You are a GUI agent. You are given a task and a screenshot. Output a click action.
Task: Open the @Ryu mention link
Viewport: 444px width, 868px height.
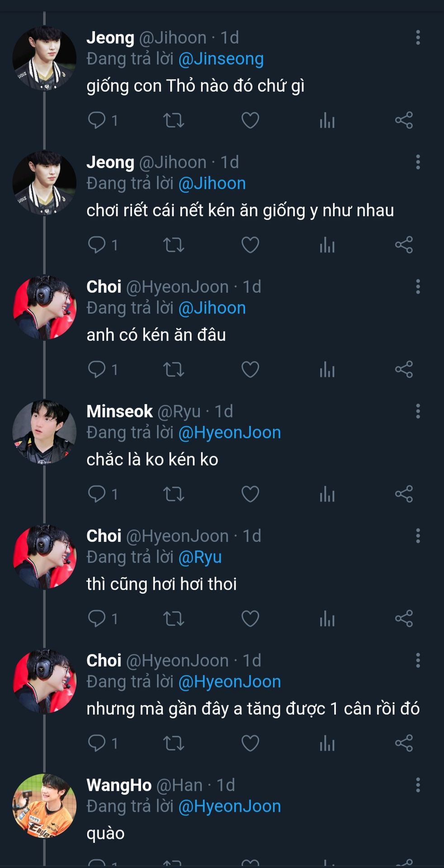coord(200,557)
